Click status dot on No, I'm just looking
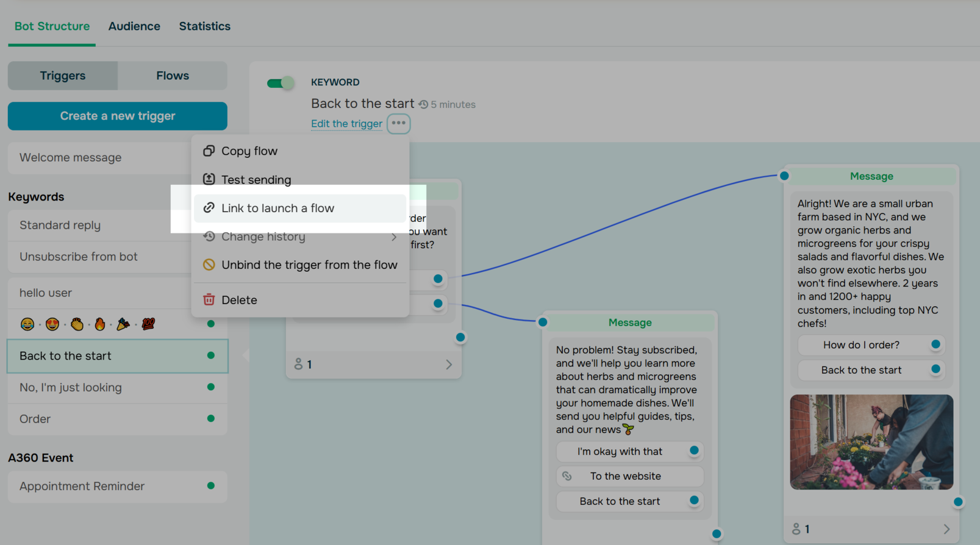 click(x=211, y=386)
